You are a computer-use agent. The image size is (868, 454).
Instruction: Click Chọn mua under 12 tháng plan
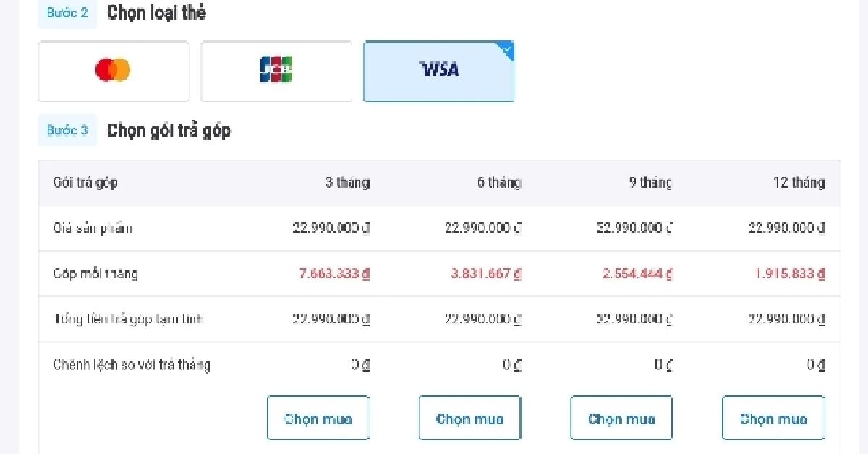point(773,418)
